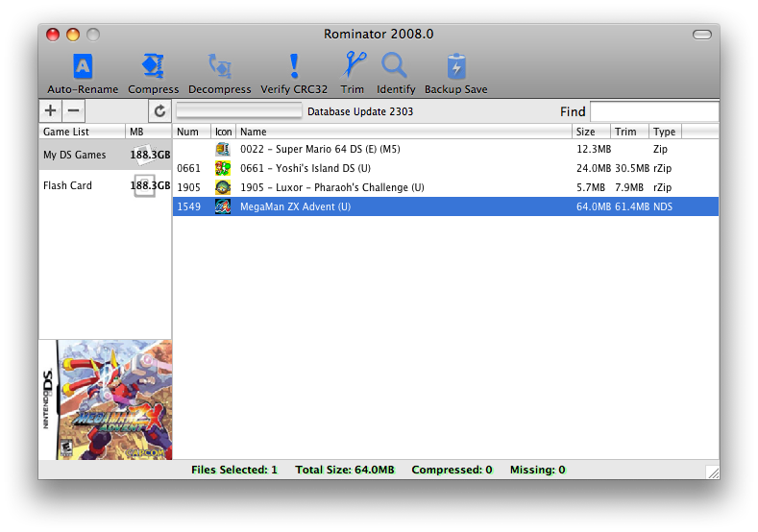
Task: Click Compressed: 0 status text
Action: coord(452,470)
